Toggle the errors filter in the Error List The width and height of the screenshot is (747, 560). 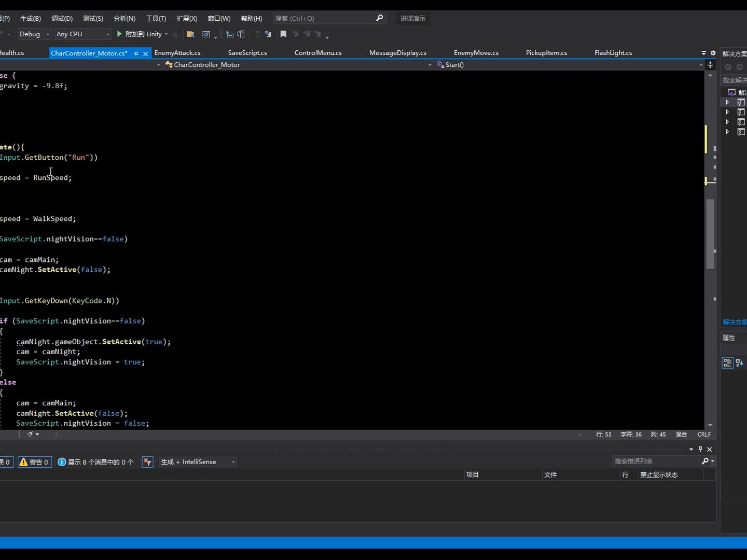pyautogui.click(x=4, y=462)
